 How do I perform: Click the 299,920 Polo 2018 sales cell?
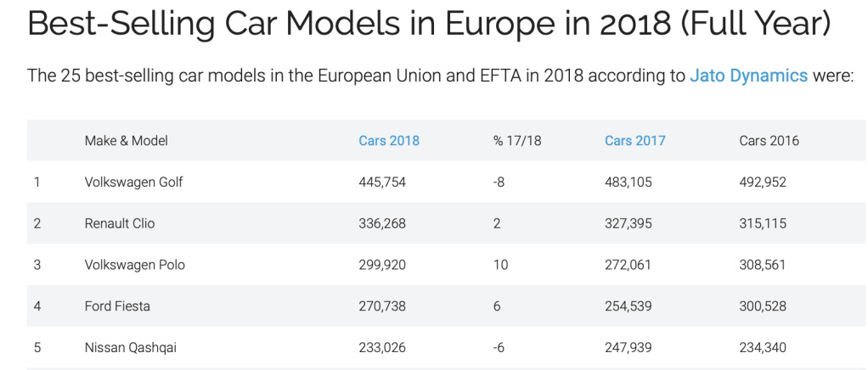382,265
